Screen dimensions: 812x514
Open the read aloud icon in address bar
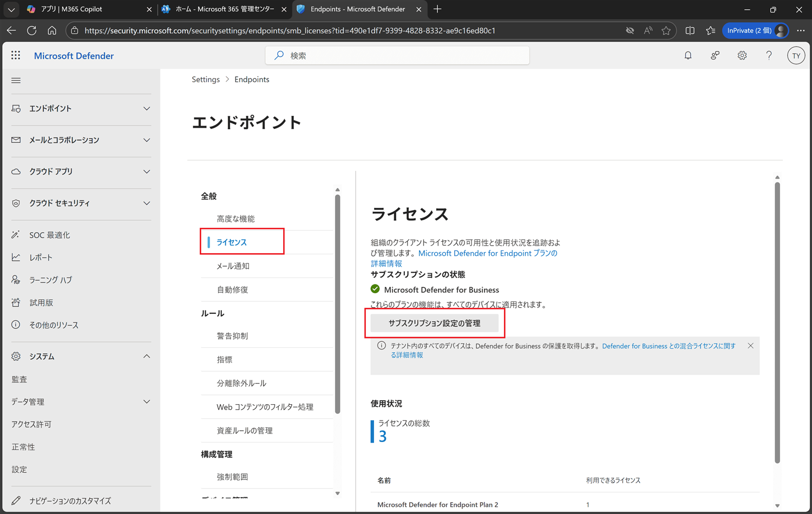click(x=648, y=31)
